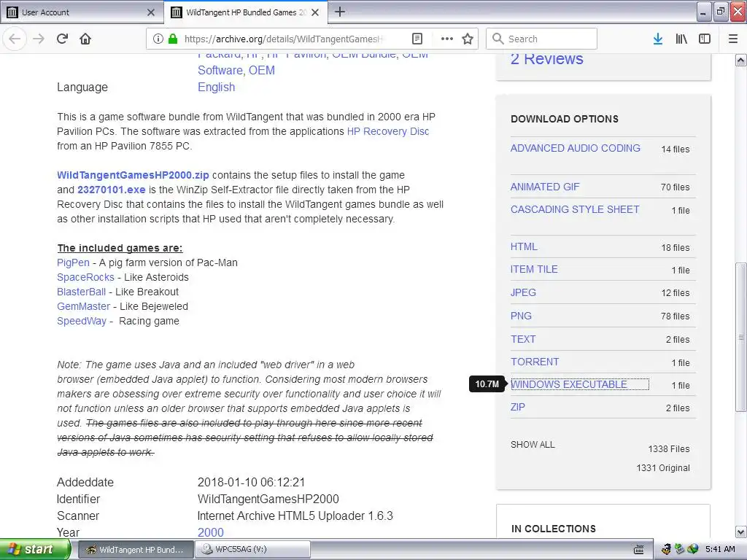The height and width of the screenshot is (560, 747).
Task: Click the forward navigation arrow
Action: (x=39, y=39)
